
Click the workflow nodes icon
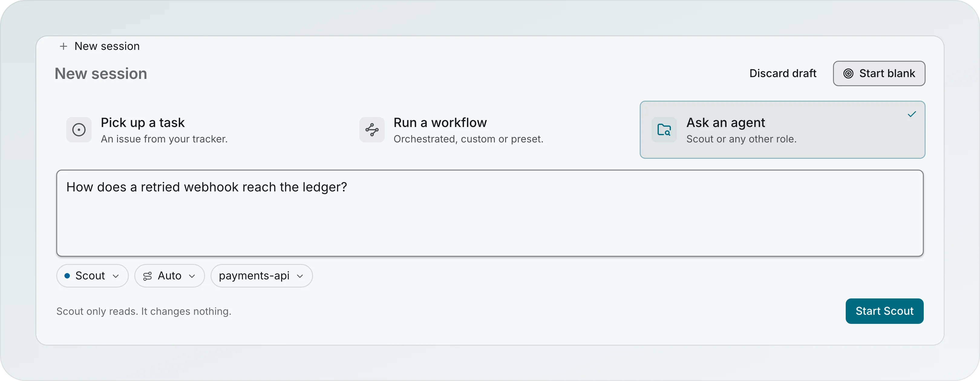pyautogui.click(x=372, y=130)
